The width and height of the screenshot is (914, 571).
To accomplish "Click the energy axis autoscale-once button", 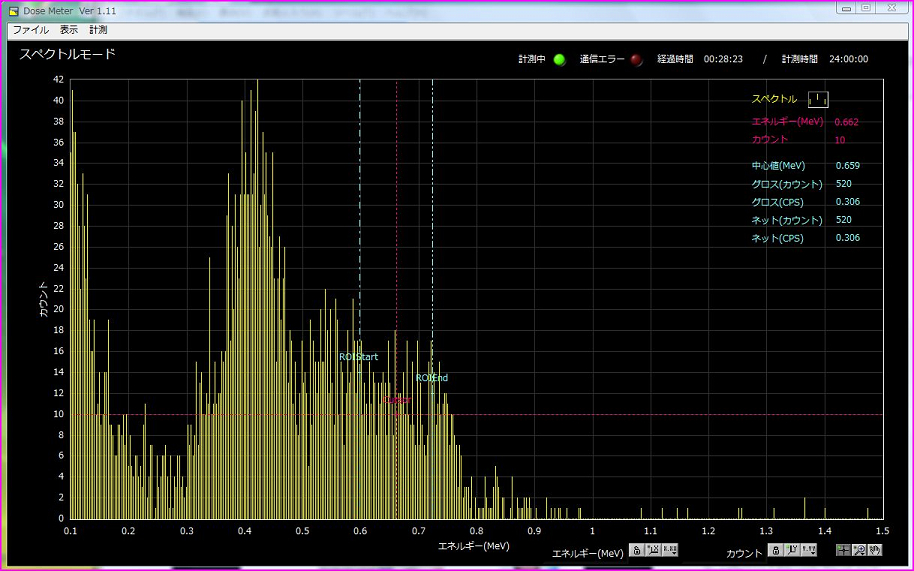I will coord(653,551).
